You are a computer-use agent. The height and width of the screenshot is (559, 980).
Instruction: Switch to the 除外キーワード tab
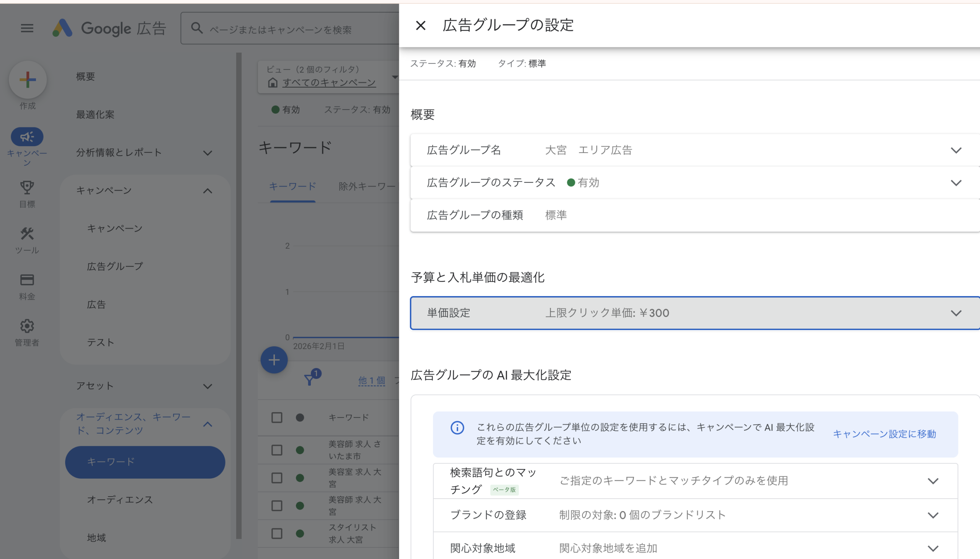[367, 187]
